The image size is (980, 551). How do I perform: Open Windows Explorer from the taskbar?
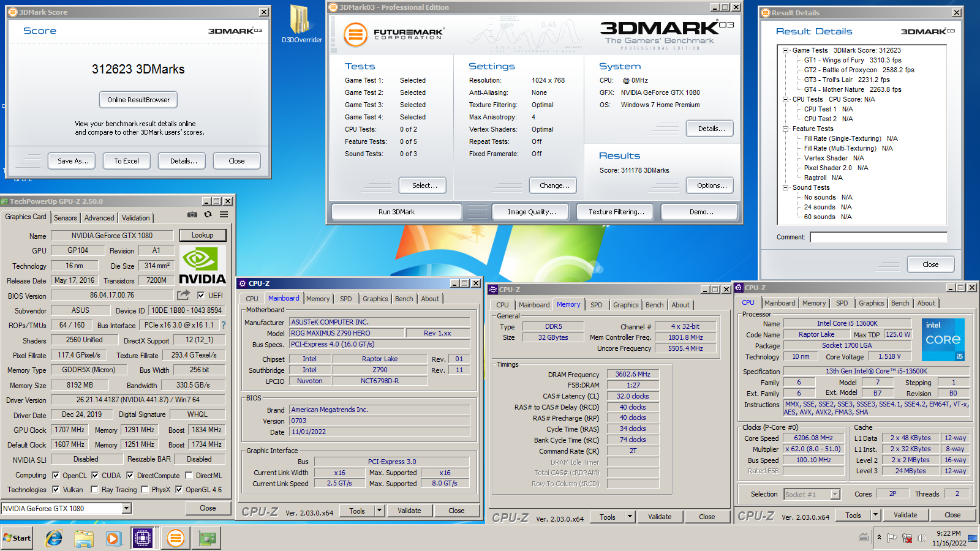(x=84, y=538)
